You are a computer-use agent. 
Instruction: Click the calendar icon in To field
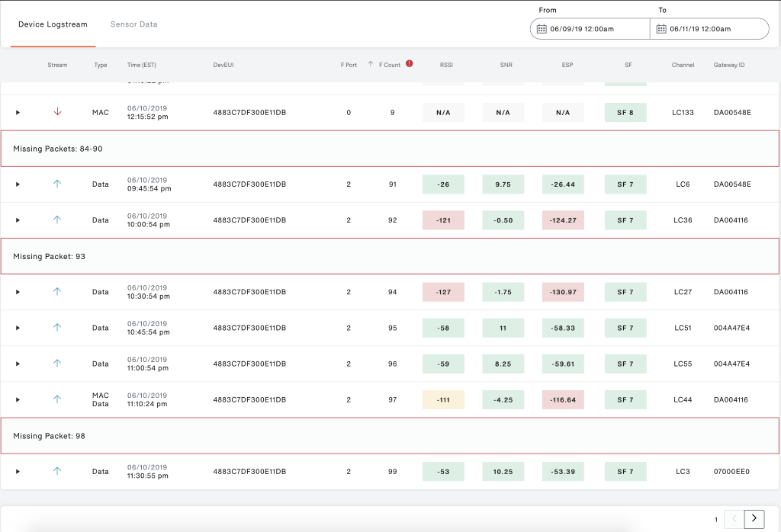pyautogui.click(x=661, y=29)
